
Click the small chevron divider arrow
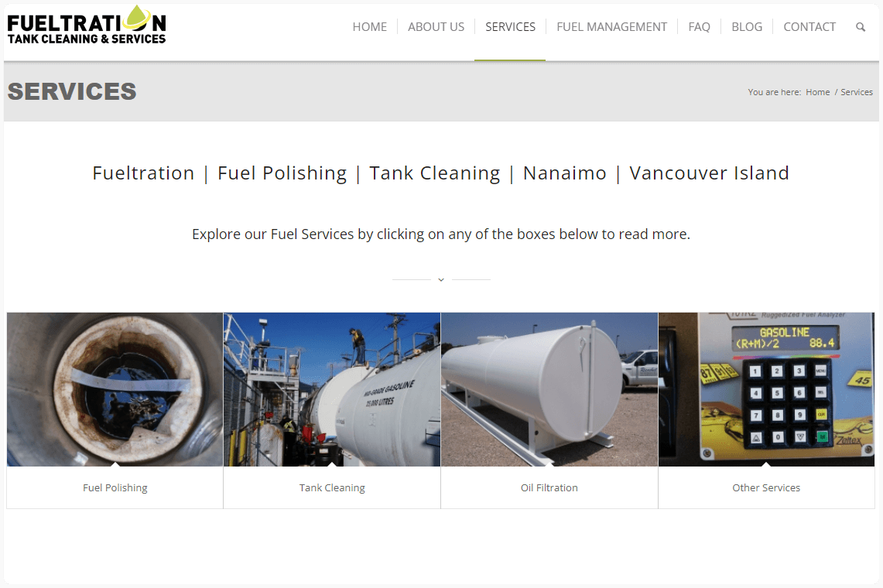pos(441,279)
